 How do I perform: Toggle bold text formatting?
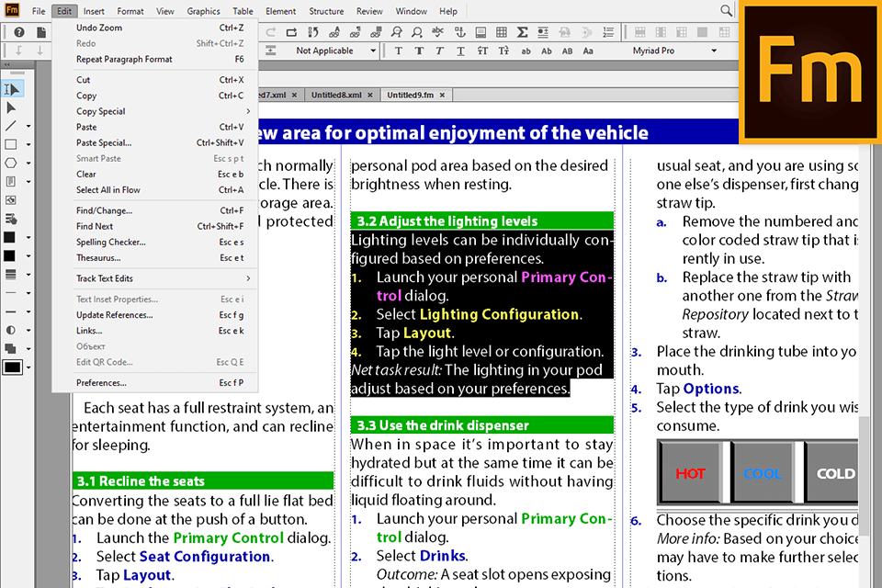[x=419, y=51]
